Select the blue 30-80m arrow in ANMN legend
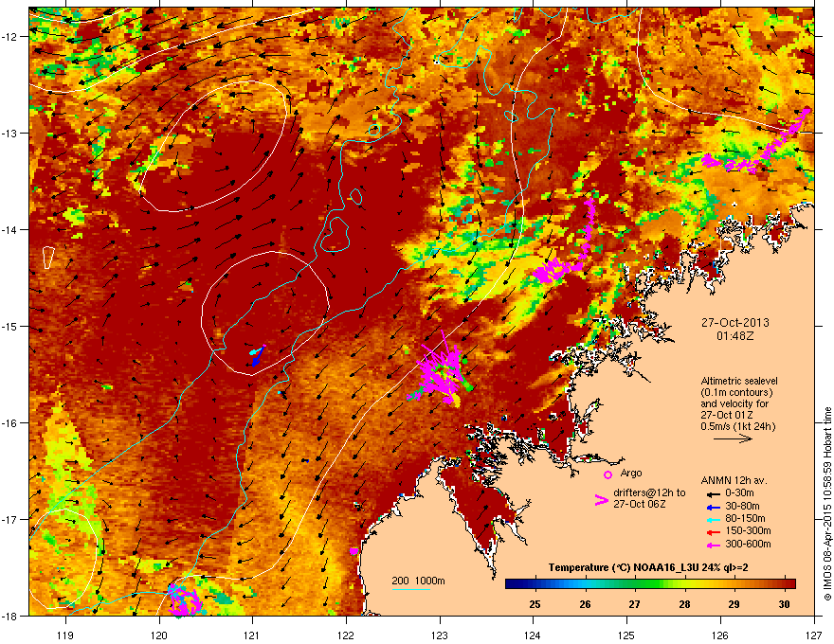Image resolution: width=834 pixels, height=644 pixels. pyautogui.click(x=713, y=507)
